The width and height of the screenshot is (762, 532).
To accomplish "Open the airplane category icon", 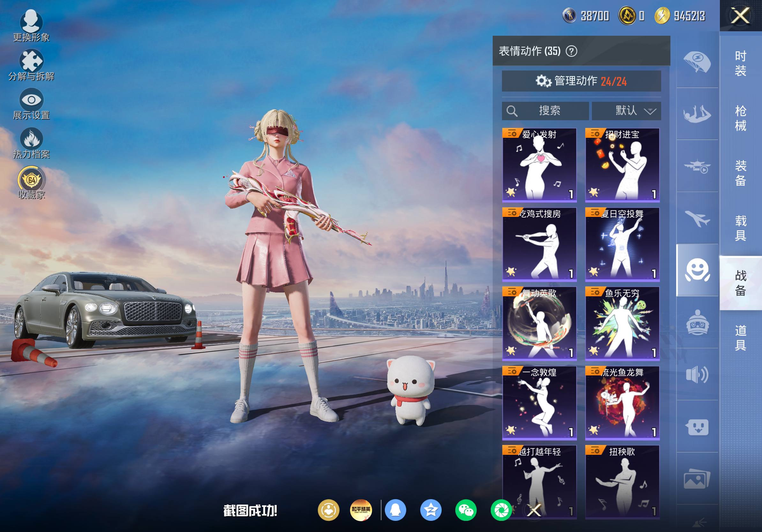I will pos(697,218).
